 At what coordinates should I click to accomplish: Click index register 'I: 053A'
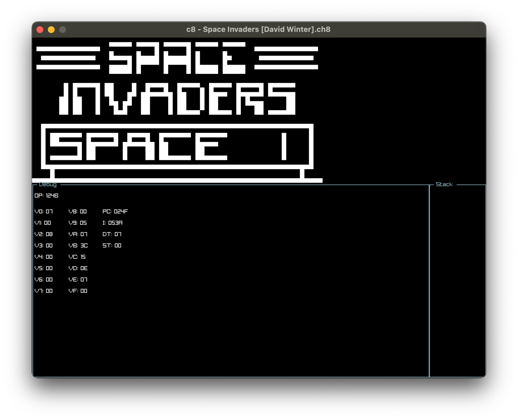(112, 223)
